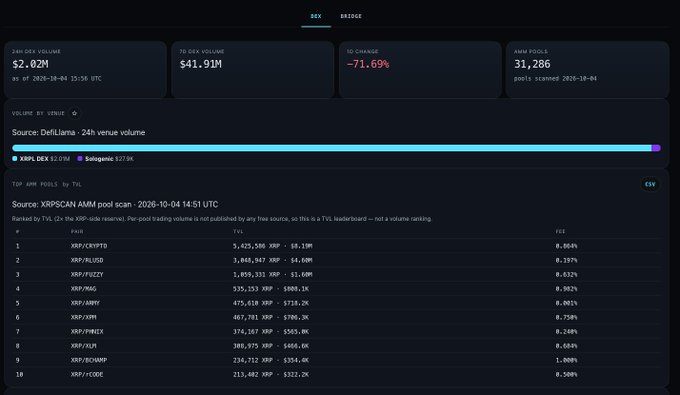The width and height of the screenshot is (680, 395).
Task: Select the XRP/RLUSD pair row
Action: click(337, 260)
